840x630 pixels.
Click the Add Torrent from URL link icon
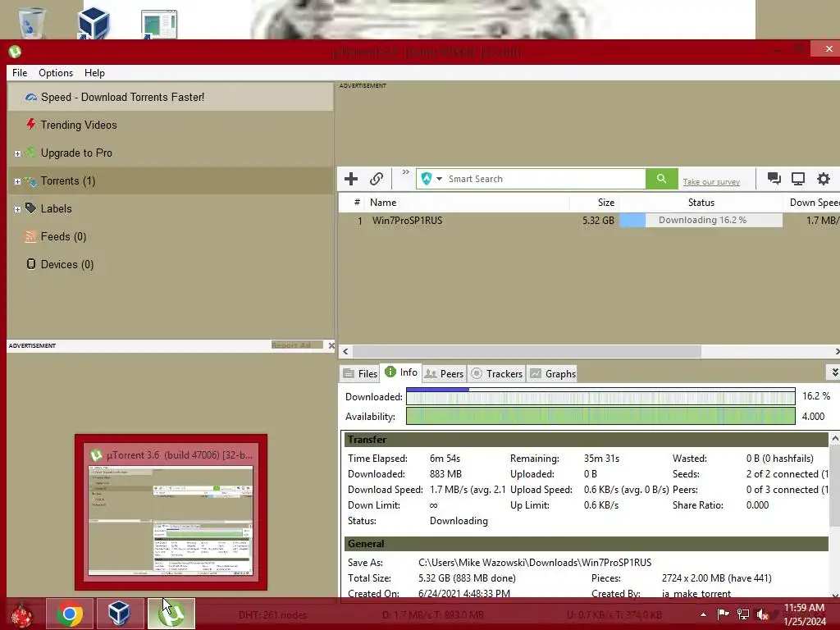(376, 179)
